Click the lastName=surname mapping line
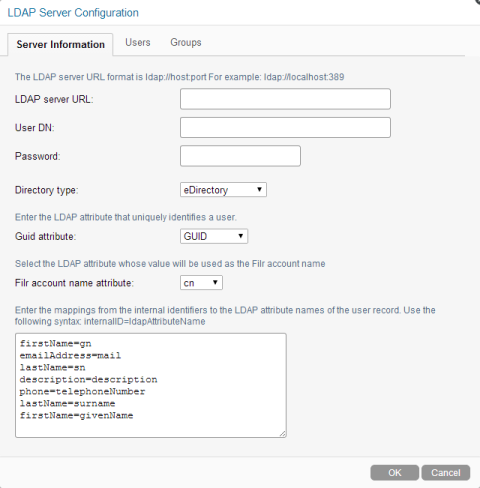The width and height of the screenshot is (480, 488). (67, 404)
